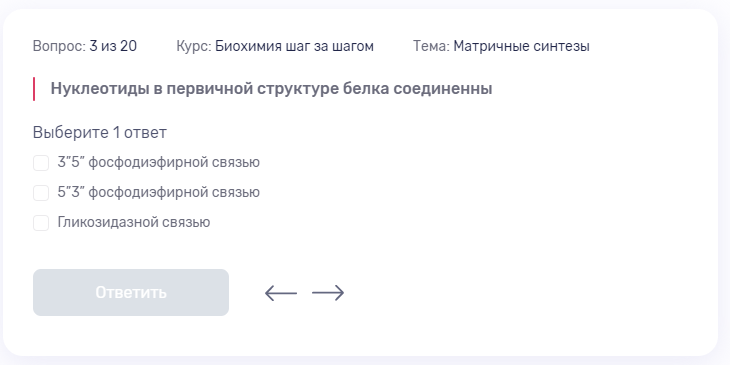Submit answer with the Ответить button
This screenshot has height=365, width=730.
pyautogui.click(x=131, y=292)
